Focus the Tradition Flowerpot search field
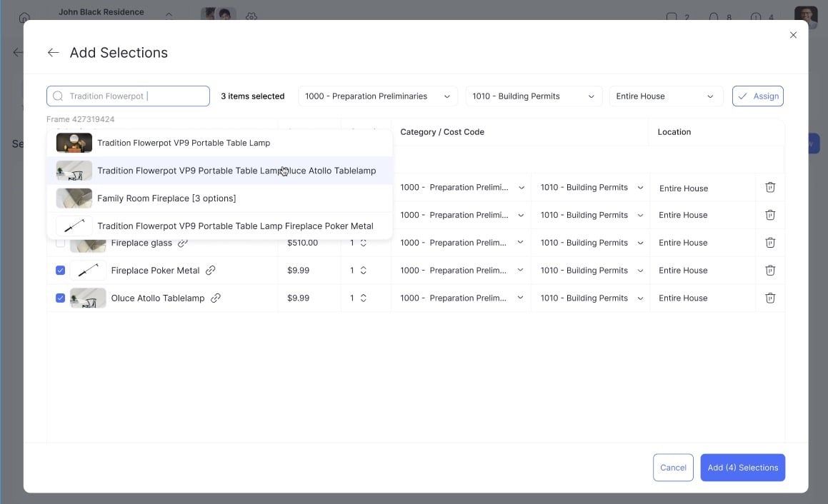828x504 pixels. click(x=129, y=96)
